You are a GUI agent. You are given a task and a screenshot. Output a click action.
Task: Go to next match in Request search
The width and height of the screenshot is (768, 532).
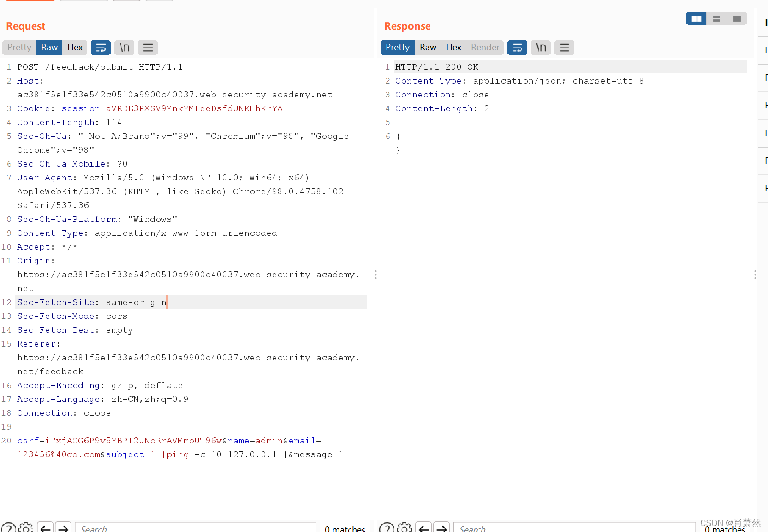coord(63,528)
